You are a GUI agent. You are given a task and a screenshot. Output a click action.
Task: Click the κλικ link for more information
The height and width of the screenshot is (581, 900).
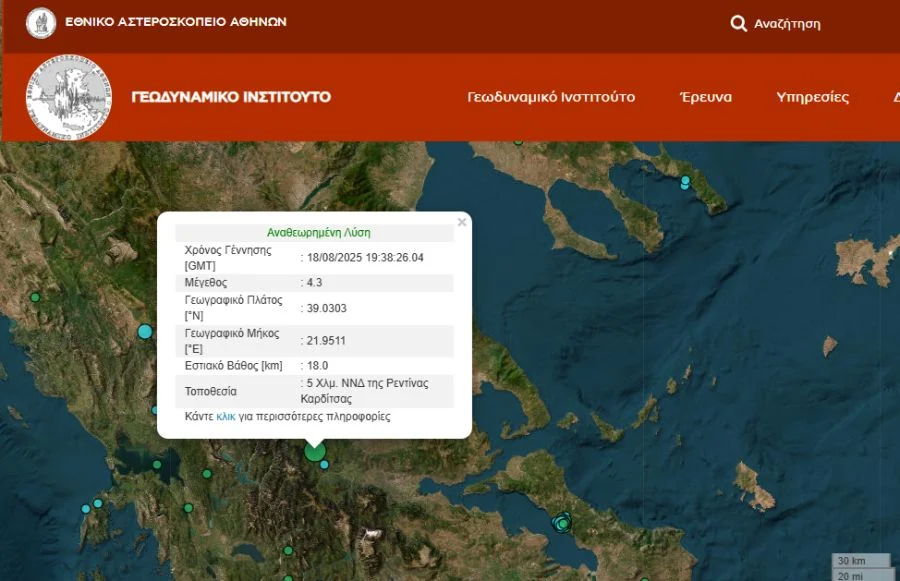coord(226,416)
